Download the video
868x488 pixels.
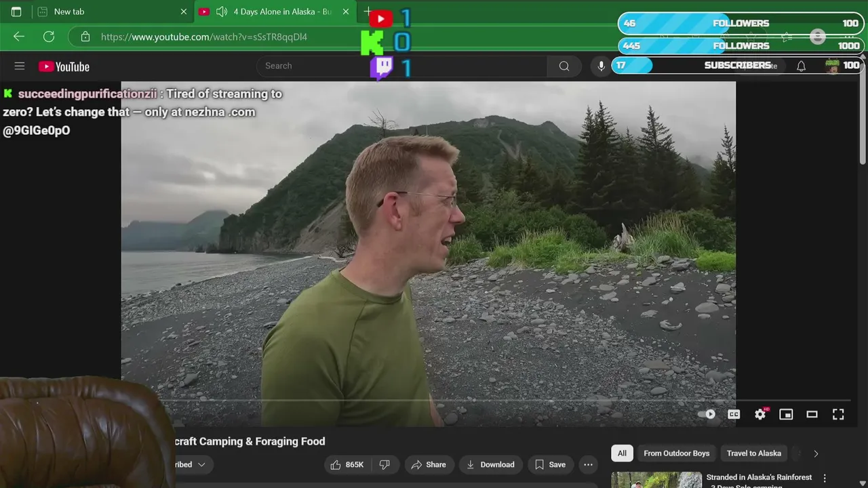coord(490,464)
